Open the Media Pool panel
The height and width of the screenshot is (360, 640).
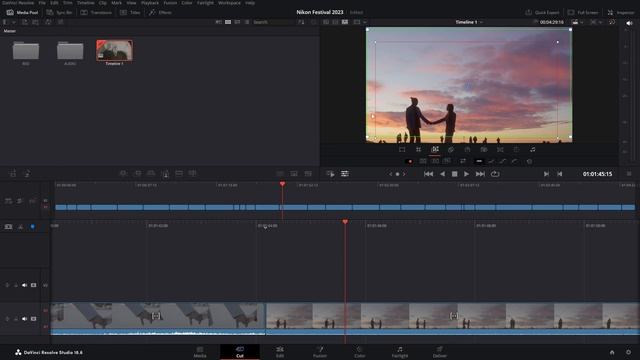point(22,13)
